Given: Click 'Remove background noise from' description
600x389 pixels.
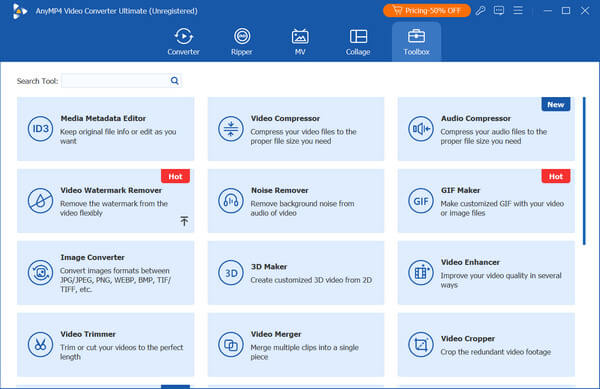Looking at the screenshot, I should [302, 208].
